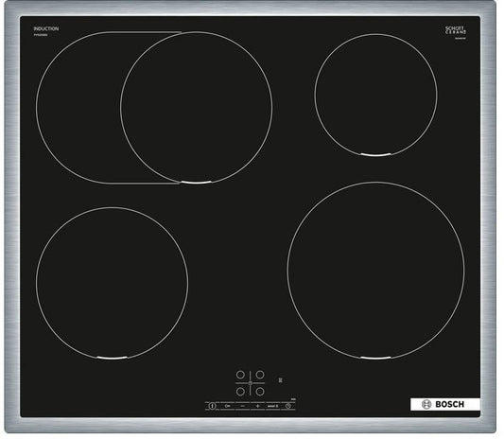
Task: Select the front-right cooking zone key
Action: click(x=260, y=392)
